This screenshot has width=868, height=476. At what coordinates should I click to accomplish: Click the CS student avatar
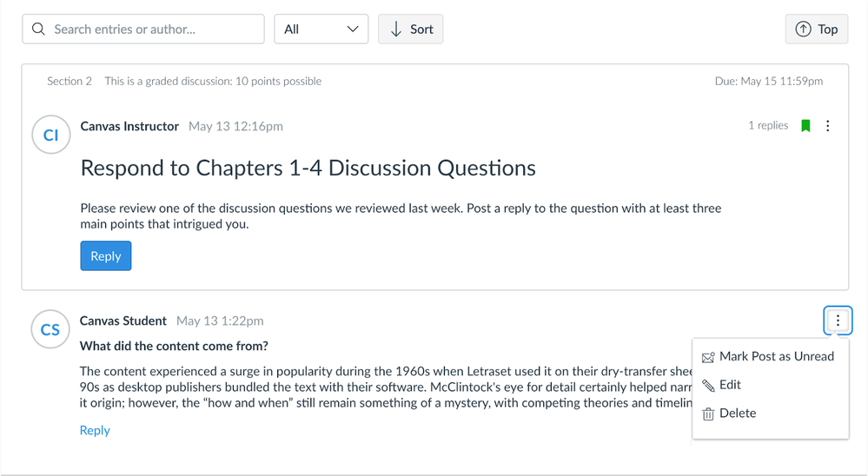pyautogui.click(x=50, y=329)
